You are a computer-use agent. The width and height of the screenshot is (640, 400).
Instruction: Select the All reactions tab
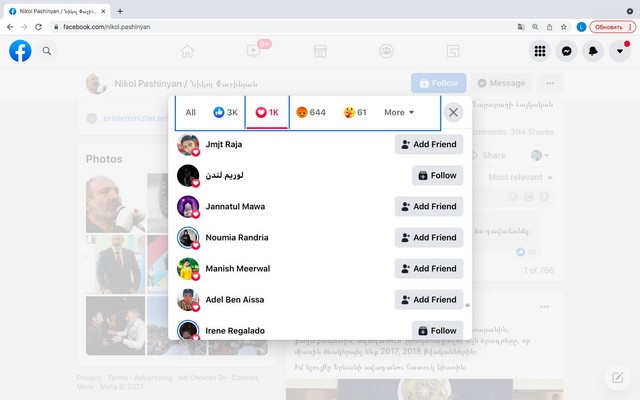pos(191,113)
